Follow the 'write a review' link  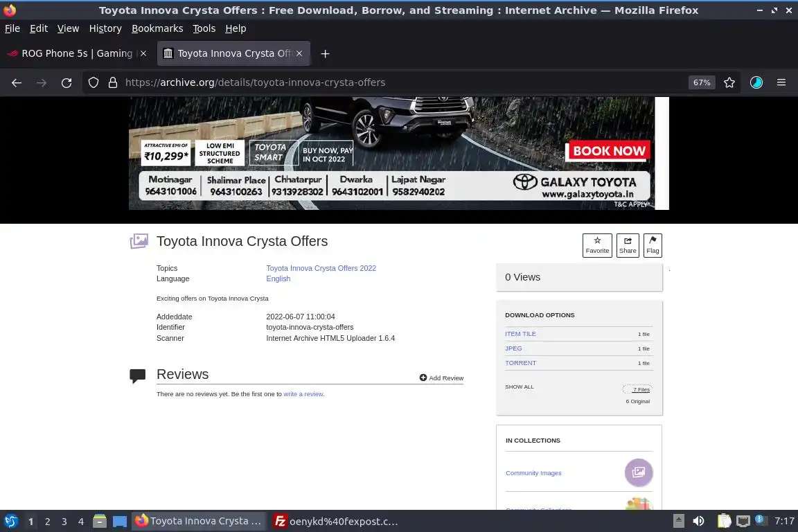(x=303, y=394)
